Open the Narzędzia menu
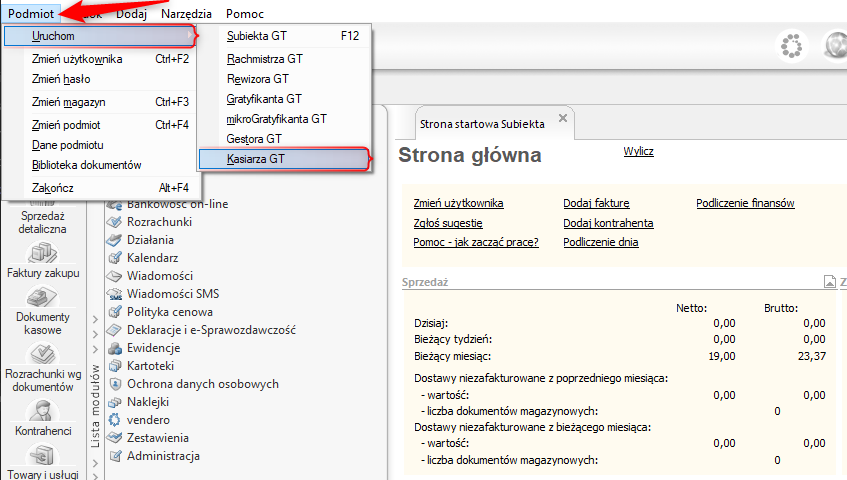847x480 pixels. (x=188, y=14)
